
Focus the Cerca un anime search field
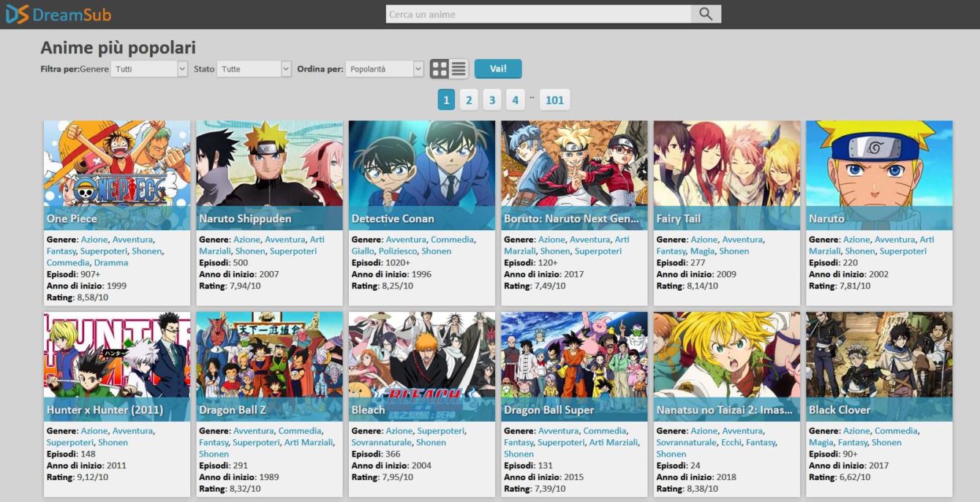(x=538, y=14)
